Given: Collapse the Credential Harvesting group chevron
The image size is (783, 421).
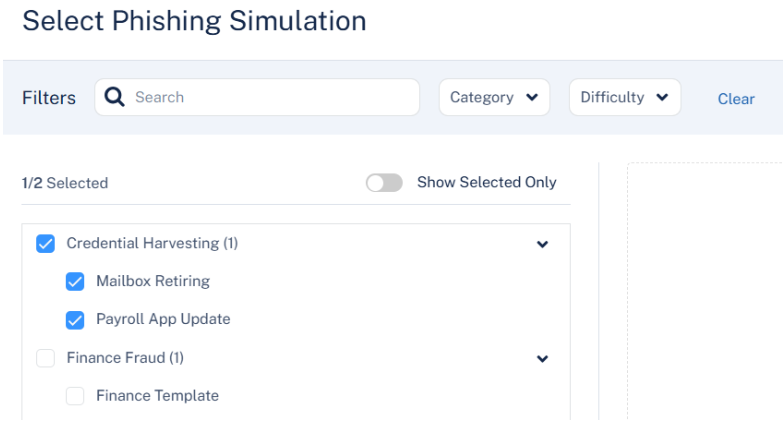Looking at the screenshot, I should [x=543, y=244].
